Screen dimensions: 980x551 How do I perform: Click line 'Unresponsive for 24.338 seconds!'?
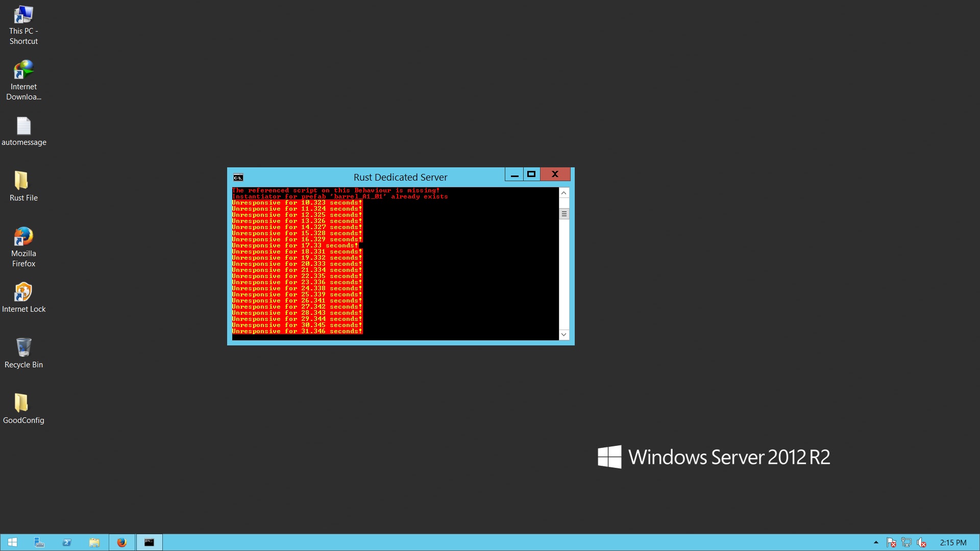click(297, 288)
